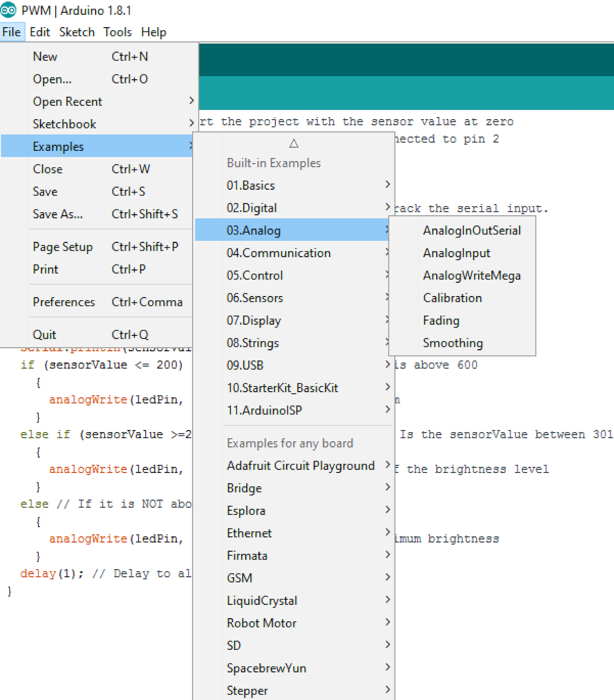Expand the Ethernet library examples

294,533
